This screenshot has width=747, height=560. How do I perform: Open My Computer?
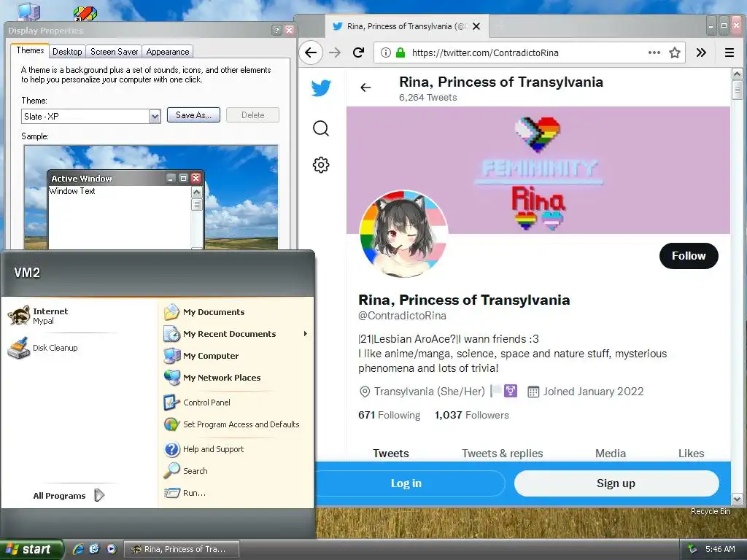tap(201, 356)
